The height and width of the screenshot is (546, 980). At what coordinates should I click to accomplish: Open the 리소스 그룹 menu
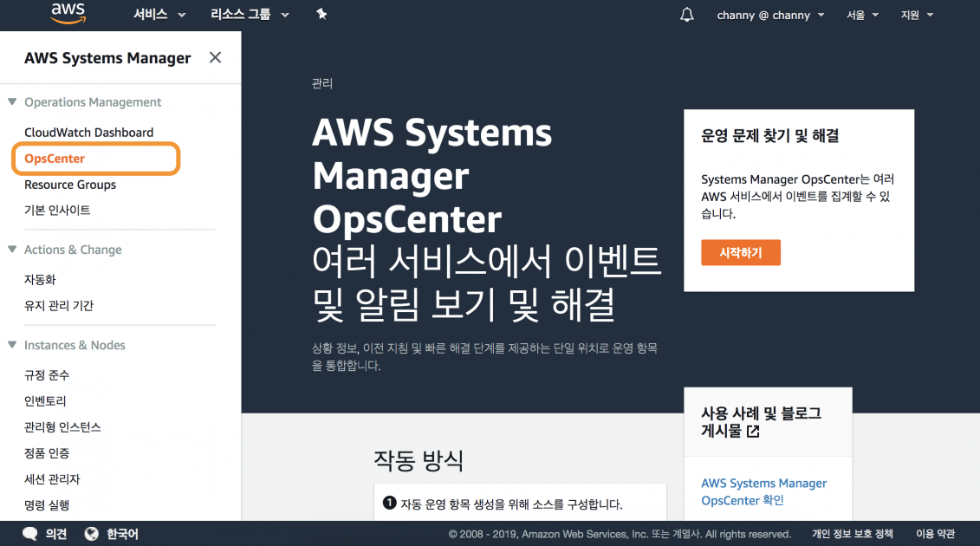point(241,15)
